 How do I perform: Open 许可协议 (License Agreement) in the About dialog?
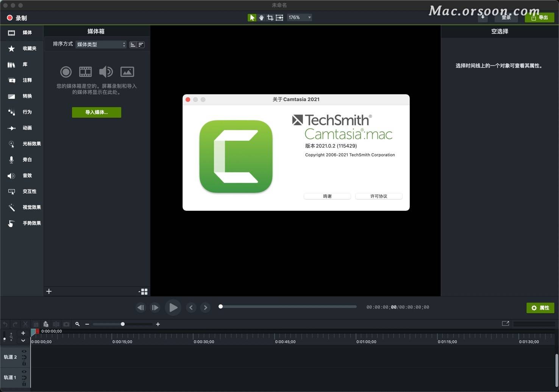point(379,196)
